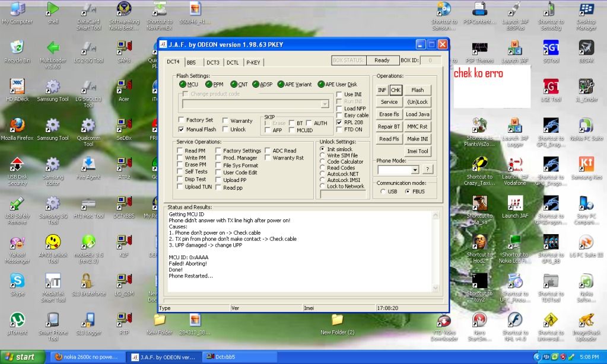607x364 pixels.
Task: Select the HD ADeck desktop icon
Action: 17,91
